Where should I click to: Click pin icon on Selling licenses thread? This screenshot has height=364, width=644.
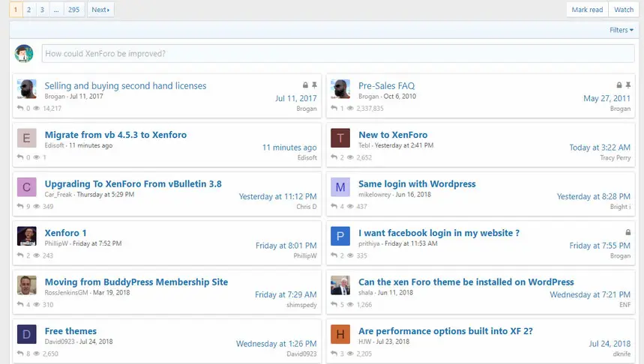click(314, 85)
